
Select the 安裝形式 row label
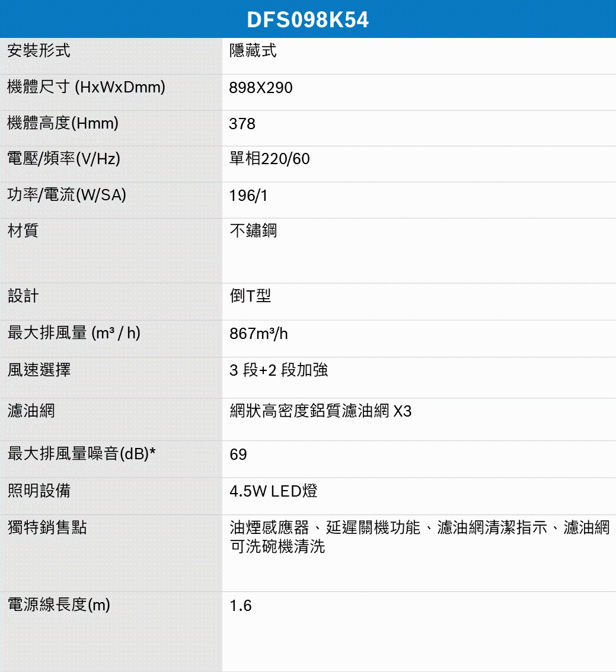click(x=39, y=52)
